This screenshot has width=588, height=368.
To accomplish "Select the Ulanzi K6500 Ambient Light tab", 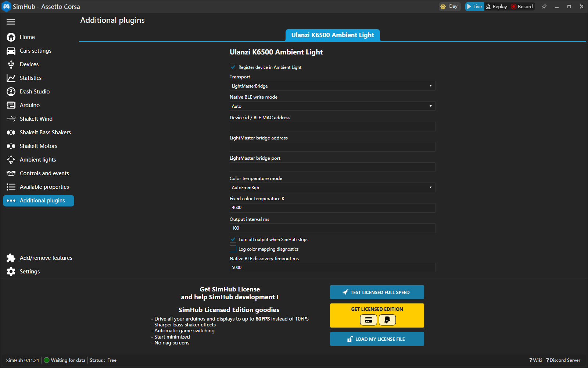I will 333,35.
